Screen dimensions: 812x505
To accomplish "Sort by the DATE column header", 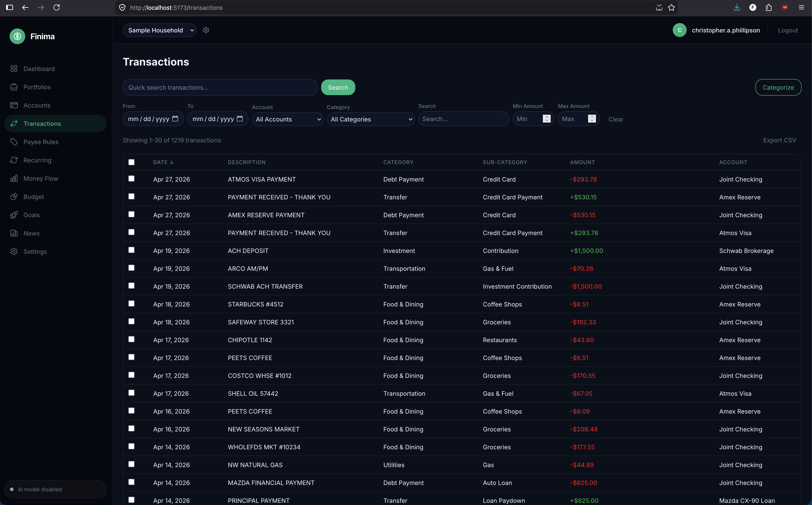I will [163, 162].
